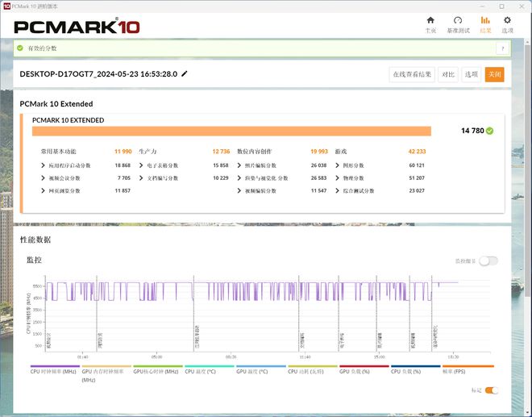
Task: Click the green valid-score check icon beside 14 780
Action: 489,131
